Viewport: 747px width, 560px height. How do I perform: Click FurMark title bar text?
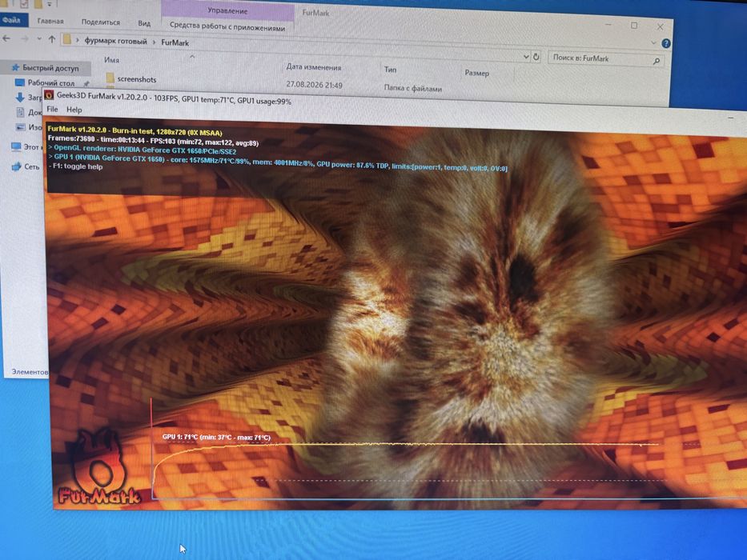coord(174,98)
